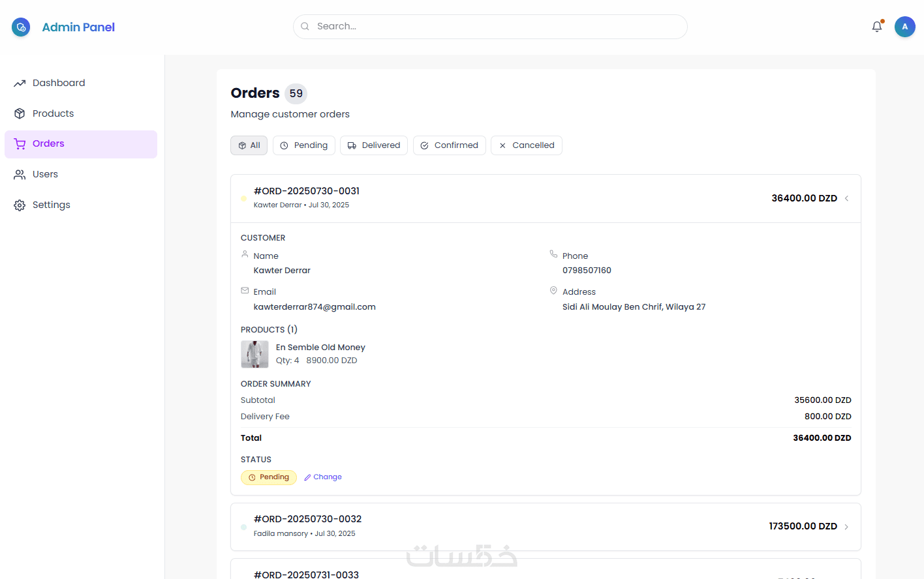Open Settings from the sidebar

click(x=81, y=205)
